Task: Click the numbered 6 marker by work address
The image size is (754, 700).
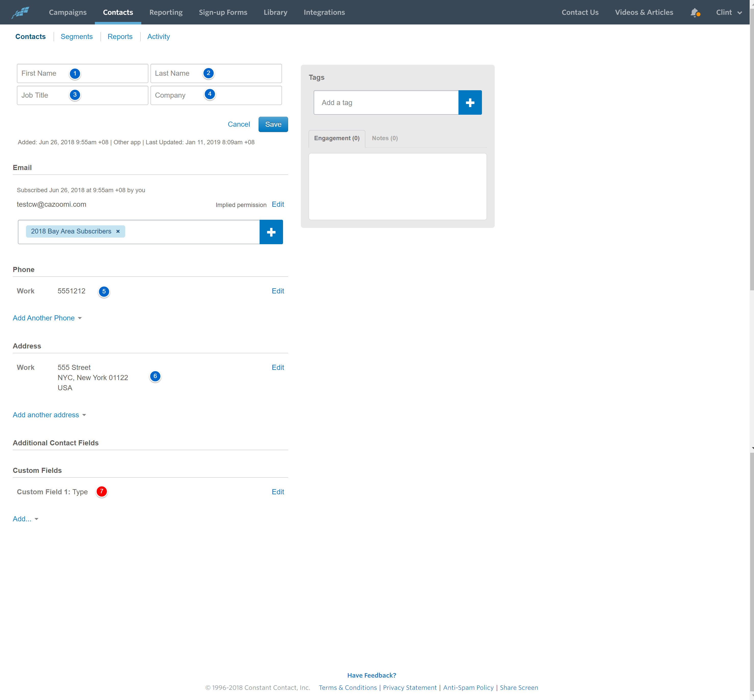Action: 155,376
